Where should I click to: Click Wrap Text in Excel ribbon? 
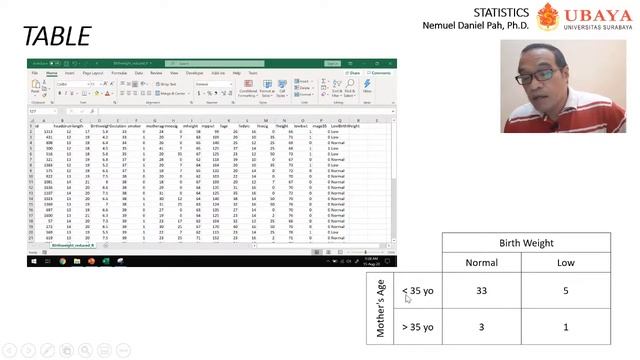(166, 84)
